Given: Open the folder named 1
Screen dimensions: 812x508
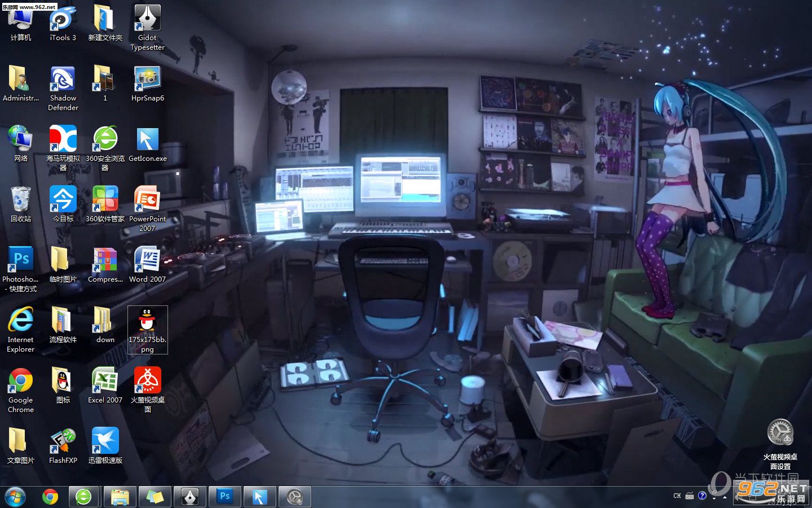Looking at the screenshot, I should pyautogui.click(x=105, y=84).
